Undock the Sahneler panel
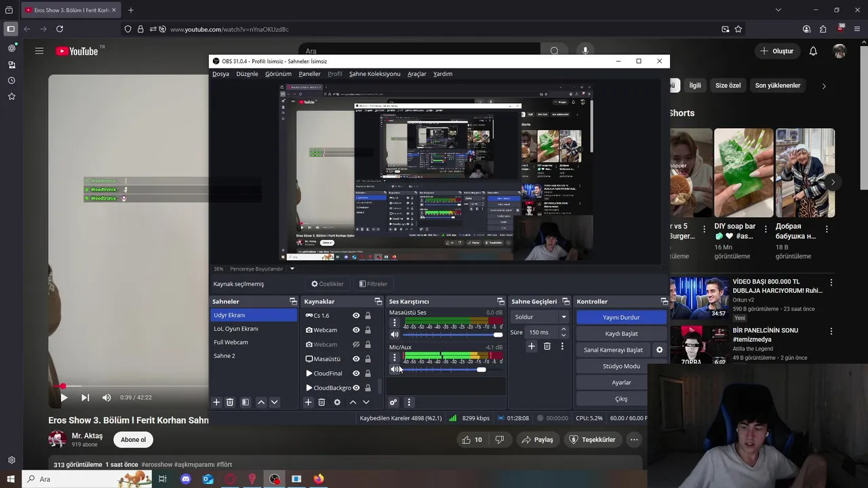 click(x=293, y=301)
